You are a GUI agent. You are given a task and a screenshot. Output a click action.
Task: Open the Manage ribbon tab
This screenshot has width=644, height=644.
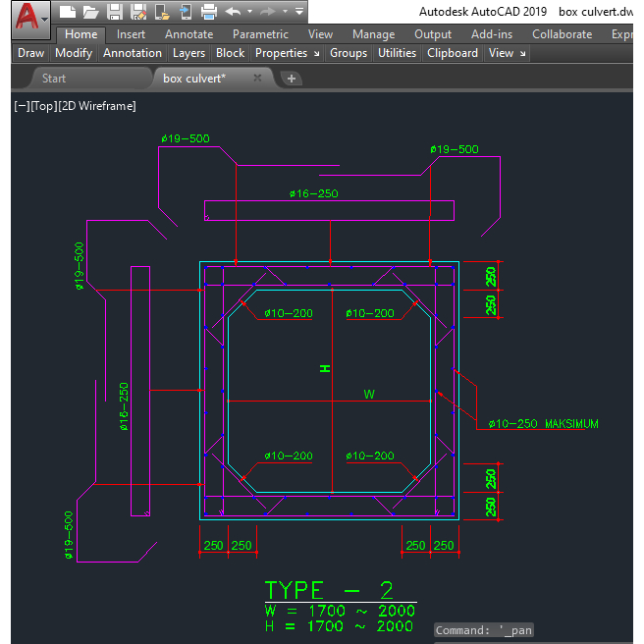tap(373, 34)
